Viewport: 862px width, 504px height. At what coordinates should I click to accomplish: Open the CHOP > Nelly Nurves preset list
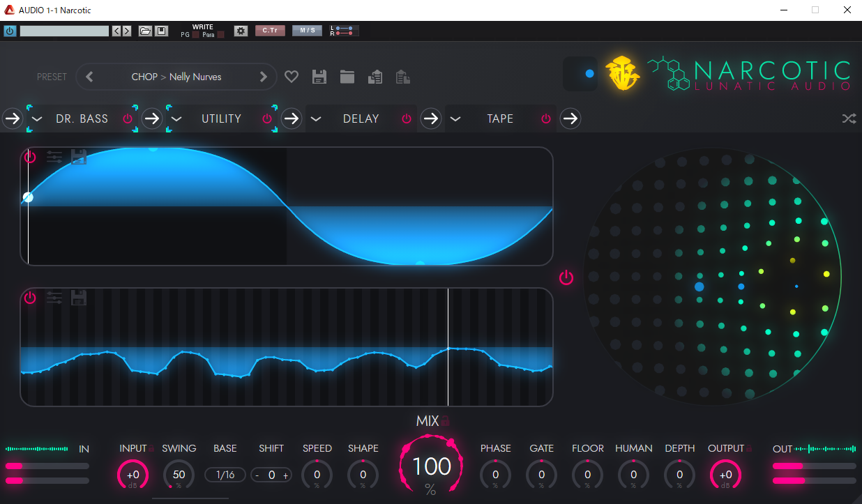point(176,77)
